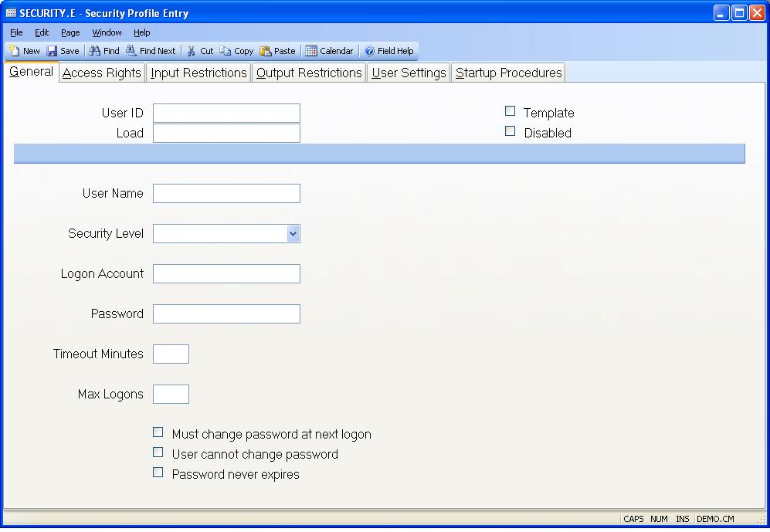Enable Must change password at next logon

(x=158, y=432)
